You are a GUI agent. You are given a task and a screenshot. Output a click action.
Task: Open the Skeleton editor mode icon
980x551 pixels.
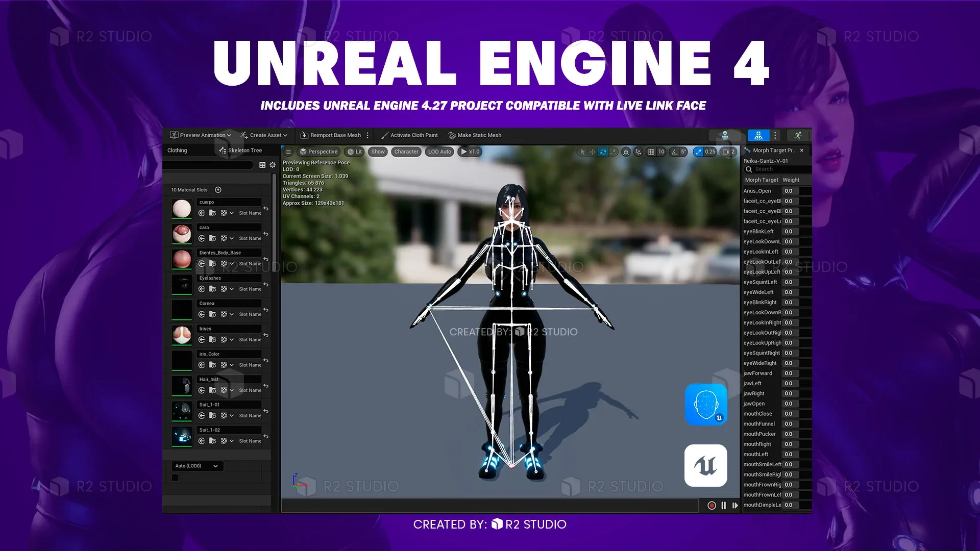[725, 135]
